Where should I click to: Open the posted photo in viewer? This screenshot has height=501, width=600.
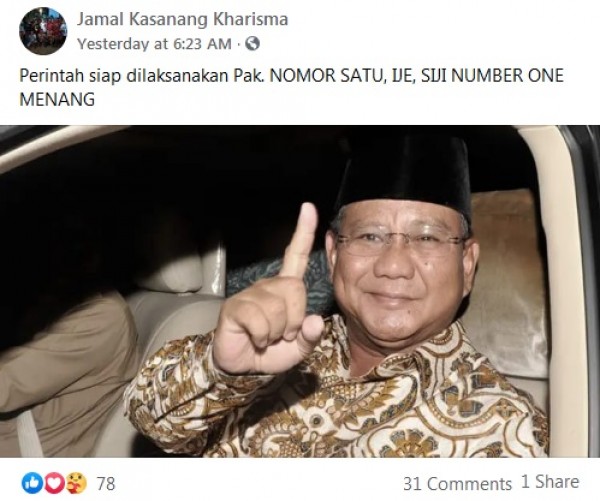(x=300, y=291)
